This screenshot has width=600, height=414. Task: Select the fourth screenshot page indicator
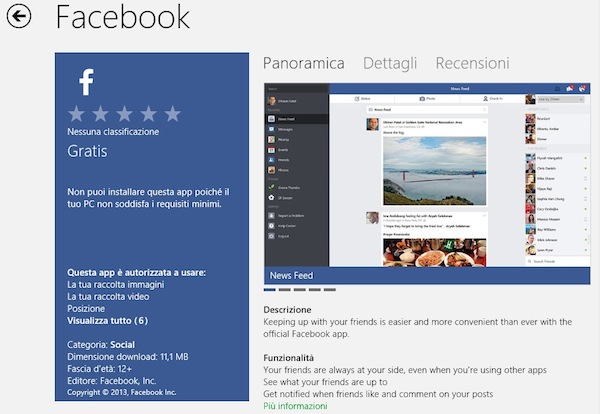point(315,290)
